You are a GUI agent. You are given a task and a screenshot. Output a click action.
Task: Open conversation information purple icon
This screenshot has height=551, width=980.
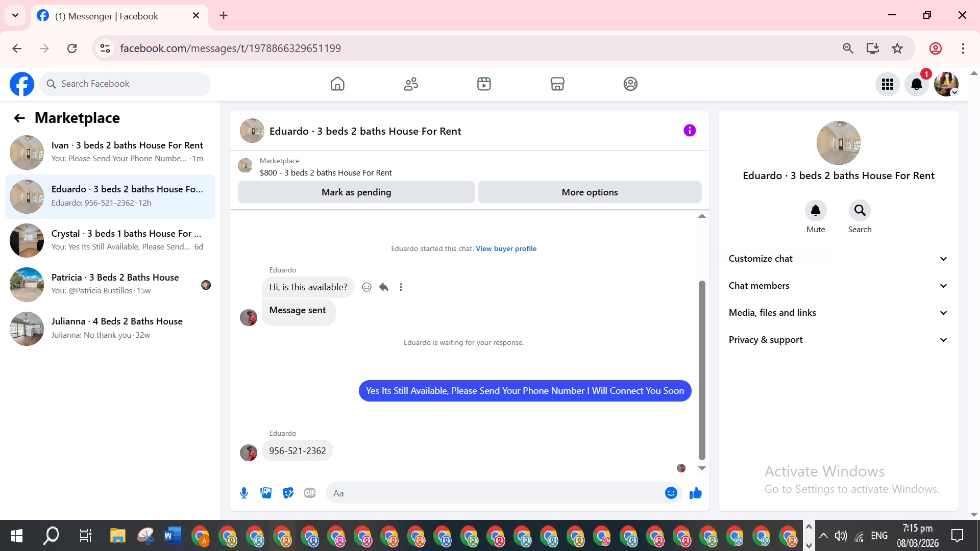tap(689, 131)
